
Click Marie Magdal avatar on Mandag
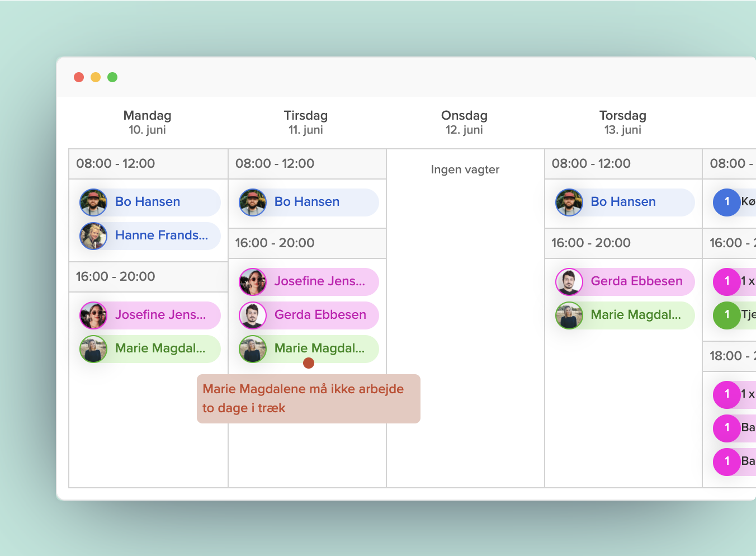(x=93, y=349)
